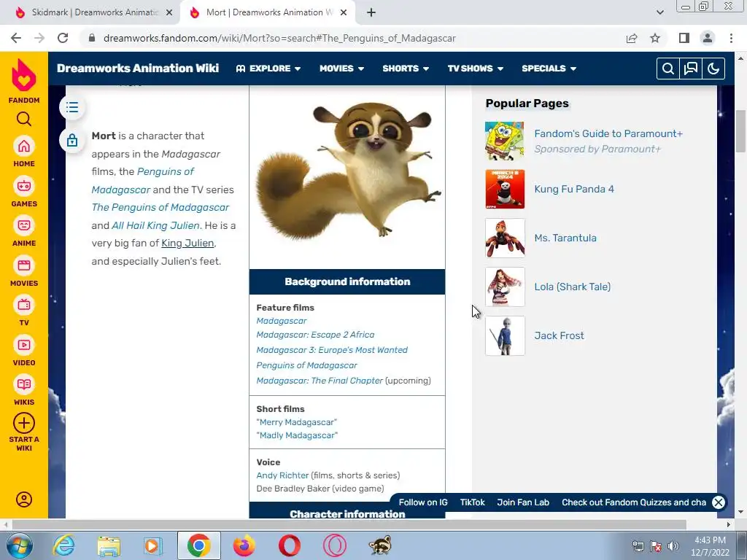Click the page lock icon

(x=72, y=140)
